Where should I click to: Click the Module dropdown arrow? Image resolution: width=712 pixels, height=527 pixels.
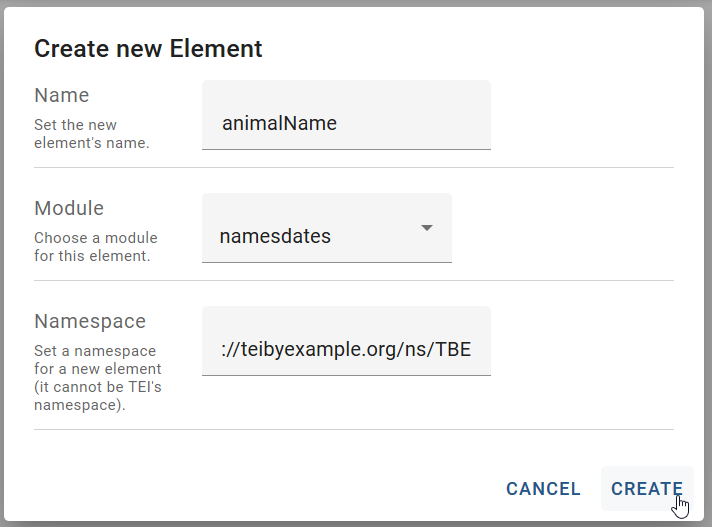427,228
